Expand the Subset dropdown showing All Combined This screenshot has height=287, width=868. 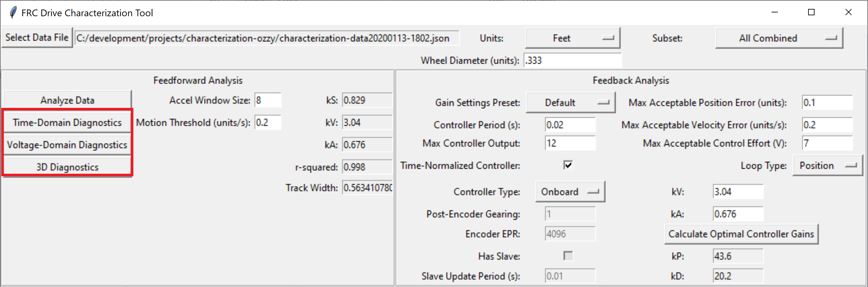(779, 38)
